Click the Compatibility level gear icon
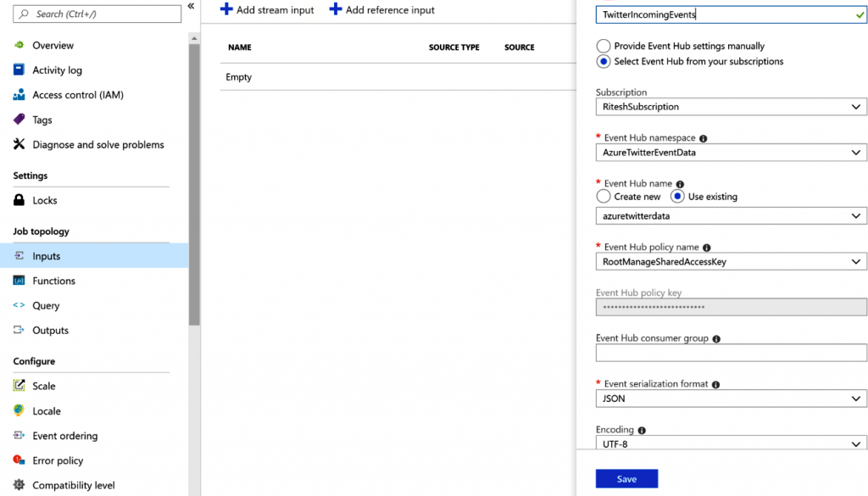This screenshot has height=496, width=868. [x=19, y=485]
